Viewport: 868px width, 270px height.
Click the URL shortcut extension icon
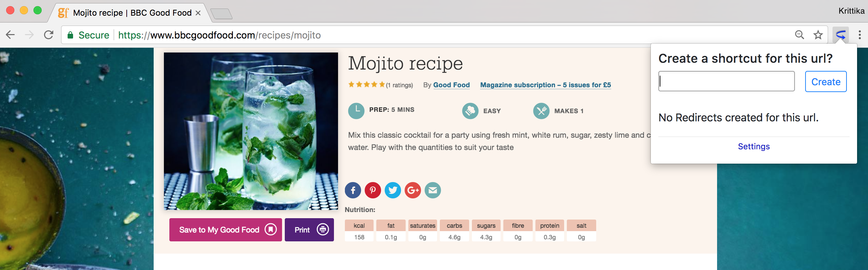coord(840,35)
